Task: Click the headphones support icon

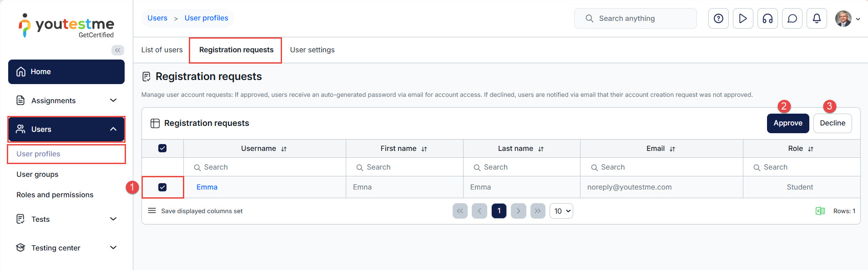Action: (767, 19)
